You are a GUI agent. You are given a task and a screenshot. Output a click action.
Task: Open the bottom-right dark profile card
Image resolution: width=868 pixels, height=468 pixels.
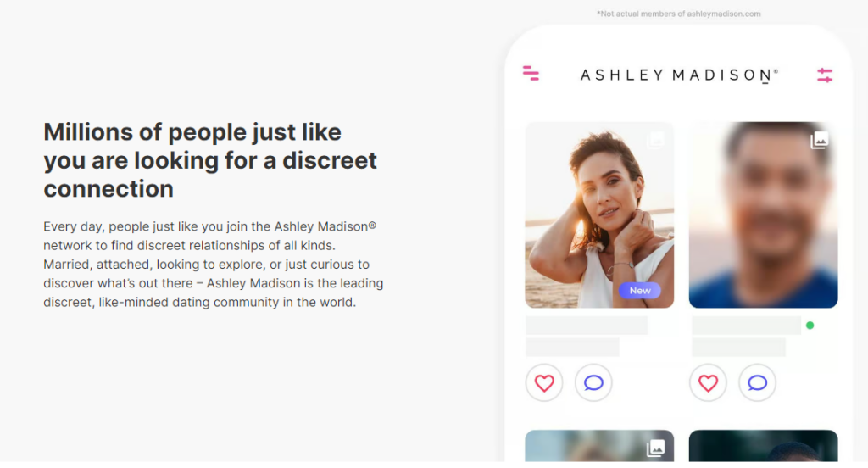764,445
